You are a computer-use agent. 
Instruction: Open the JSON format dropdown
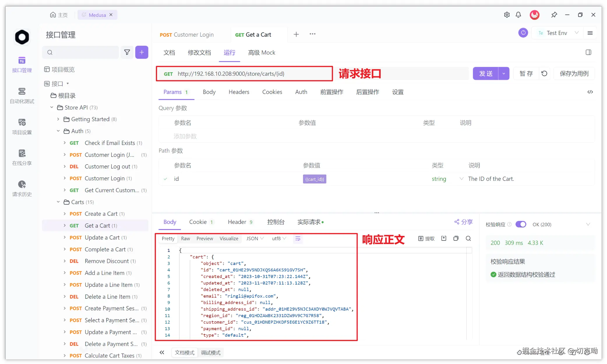pos(255,238)
